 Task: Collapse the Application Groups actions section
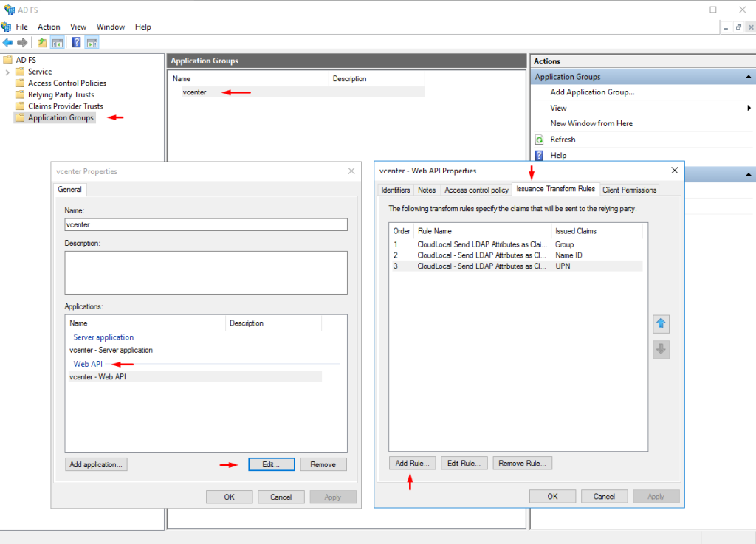[x=749, y=77]
